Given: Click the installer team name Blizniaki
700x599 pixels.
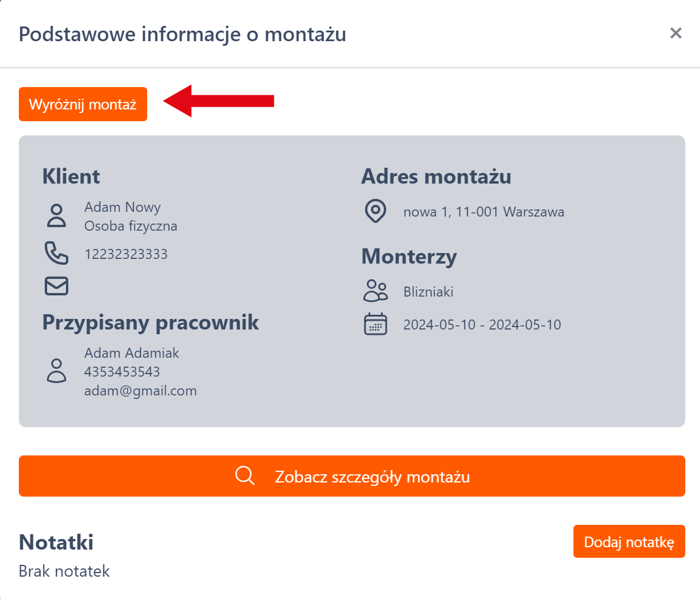Looking at the screenshot, I should [428, 292].
